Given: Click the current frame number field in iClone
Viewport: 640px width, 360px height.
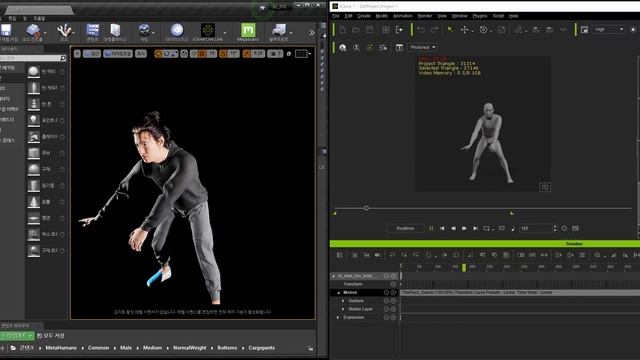Looking at the screenshot, I should click(535, 229).
